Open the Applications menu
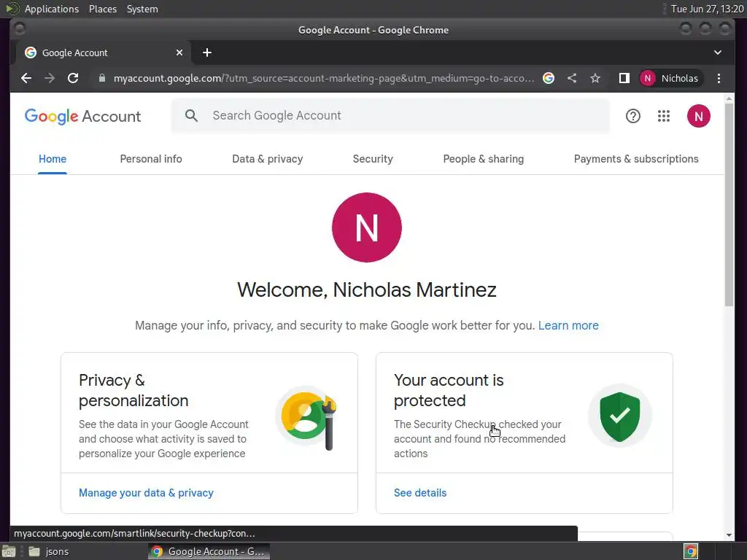Image resolution: width=747 pixels, height=560 pixels. 52,9
